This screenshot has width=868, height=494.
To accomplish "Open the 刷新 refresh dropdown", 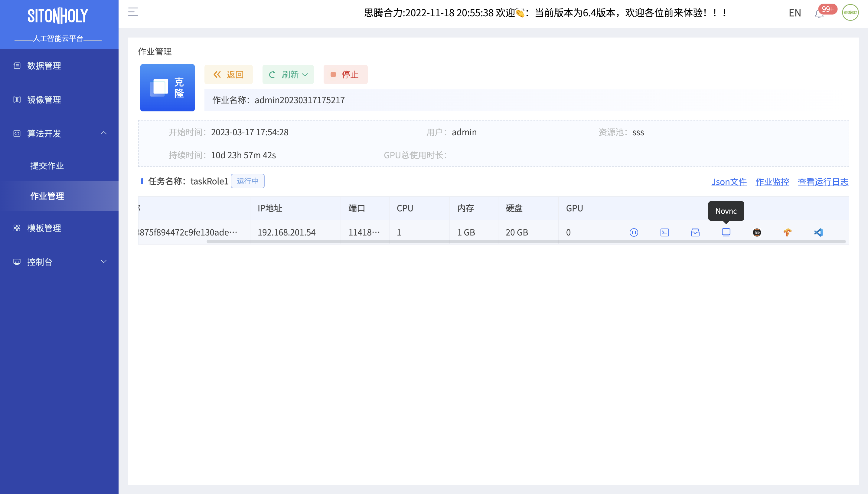I will coord(288,75).
